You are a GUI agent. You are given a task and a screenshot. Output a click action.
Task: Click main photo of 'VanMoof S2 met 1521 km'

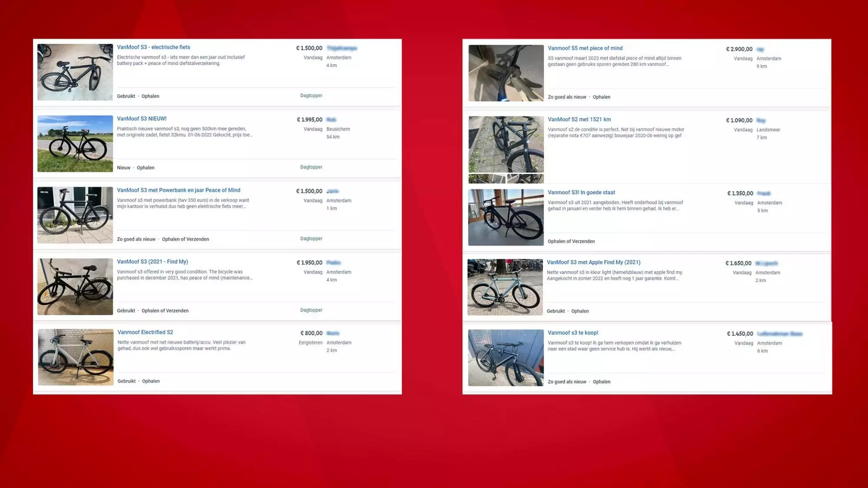[506, 144]
